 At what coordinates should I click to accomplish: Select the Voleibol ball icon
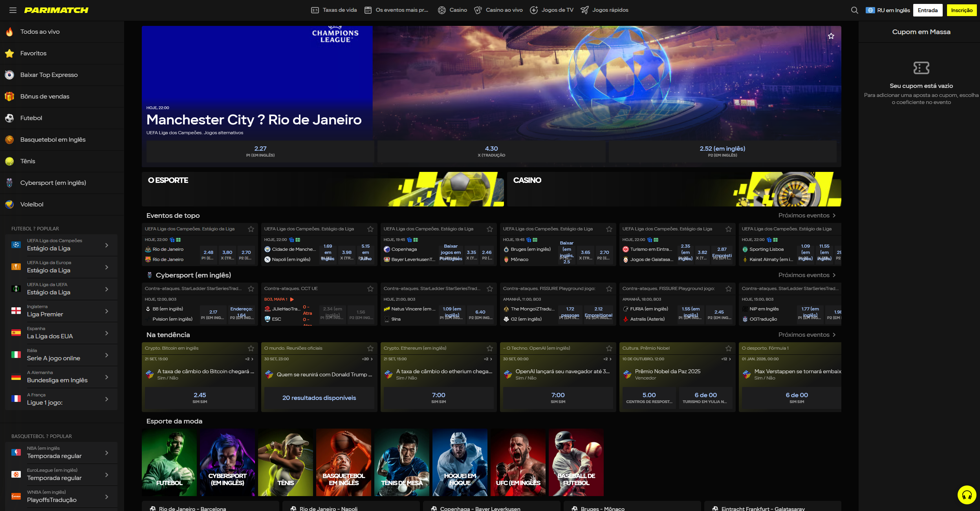click(9, 204)
